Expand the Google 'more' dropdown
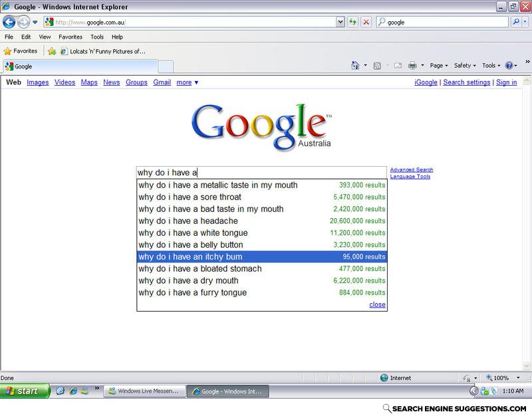This screenshot has height=416, width=532. coord(188,82)
